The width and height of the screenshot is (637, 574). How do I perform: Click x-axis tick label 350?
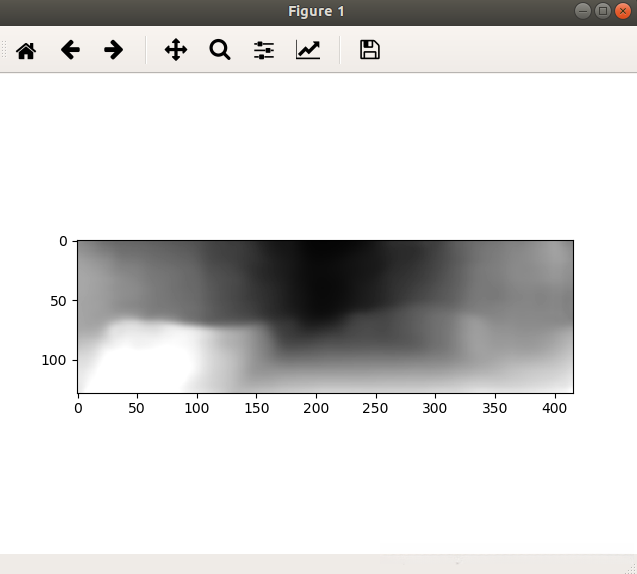click(x=495, y=408)
